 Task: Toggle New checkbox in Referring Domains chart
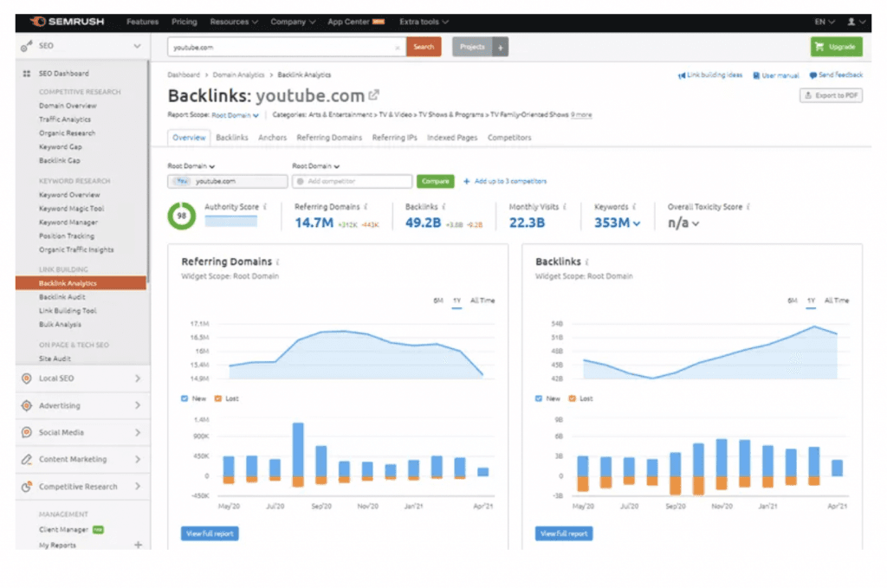click(185, 398)
